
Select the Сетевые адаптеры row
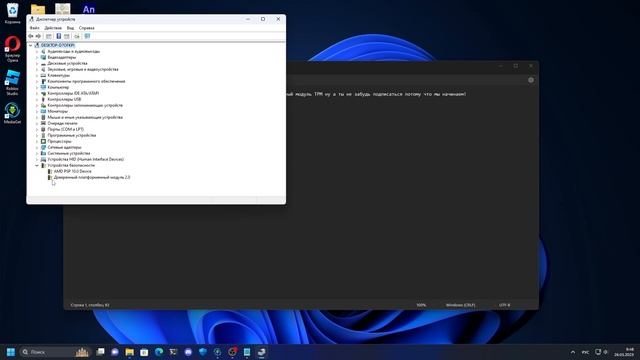(64, 147)
